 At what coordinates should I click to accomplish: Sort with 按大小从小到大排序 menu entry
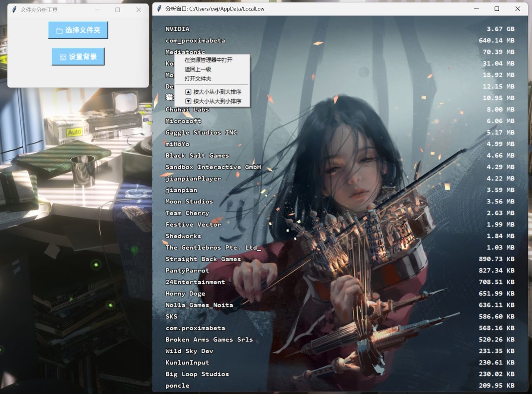tap(212, 92)
